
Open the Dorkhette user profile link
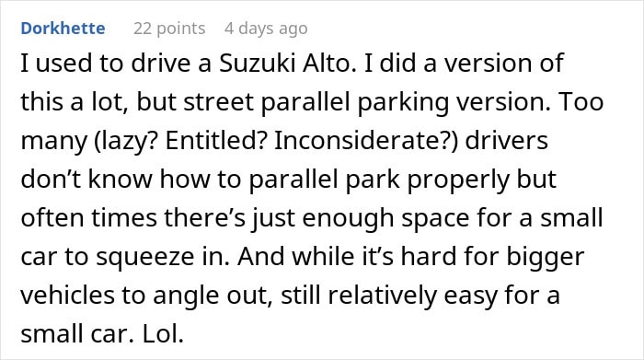pos(63,29)
